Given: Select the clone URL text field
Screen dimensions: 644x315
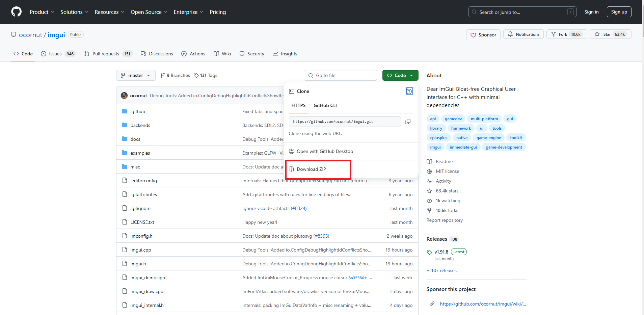Looking at the screenshot, I should click(x=345, y=122).
